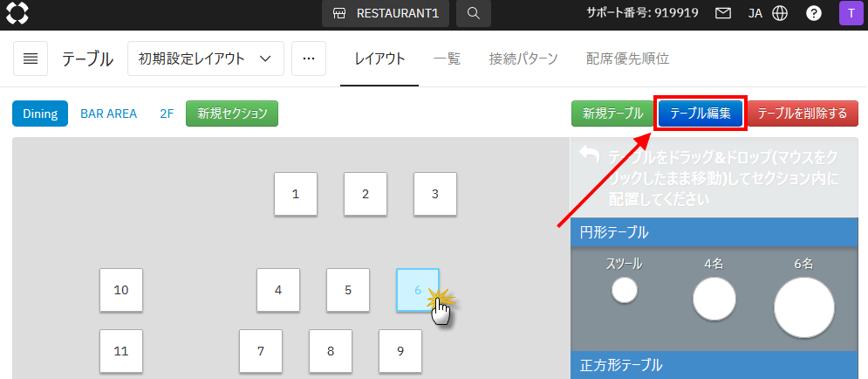The height and width of the screenshot is (379, 868).
Task: Open the hamburger menu button
Action: [31, 59]
